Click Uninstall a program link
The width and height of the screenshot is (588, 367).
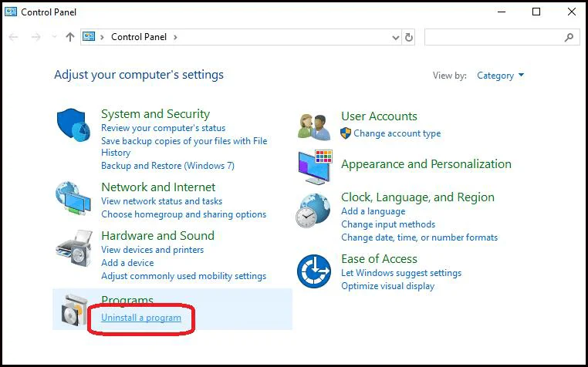coord(141,318)
